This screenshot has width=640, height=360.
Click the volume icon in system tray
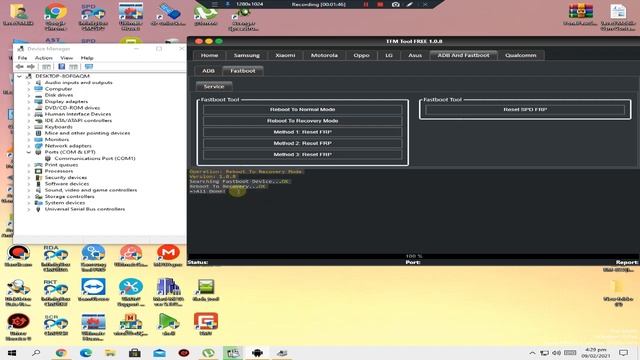click(x=556, y=353)
